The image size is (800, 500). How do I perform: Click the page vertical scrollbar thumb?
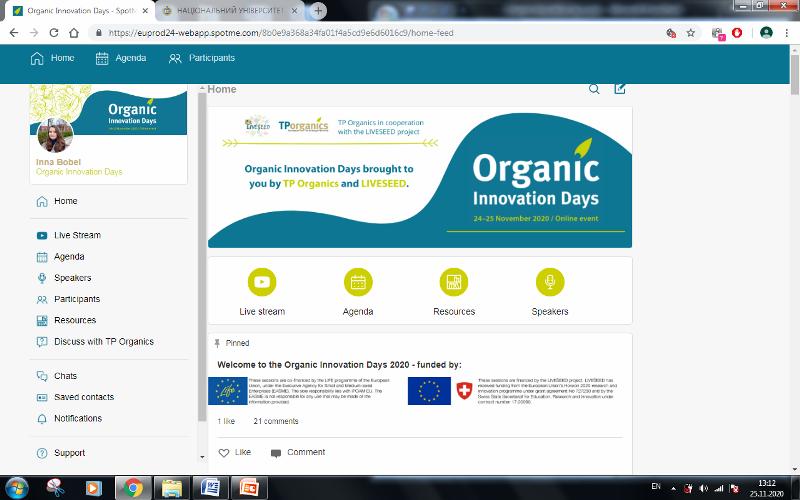(795, 73)
